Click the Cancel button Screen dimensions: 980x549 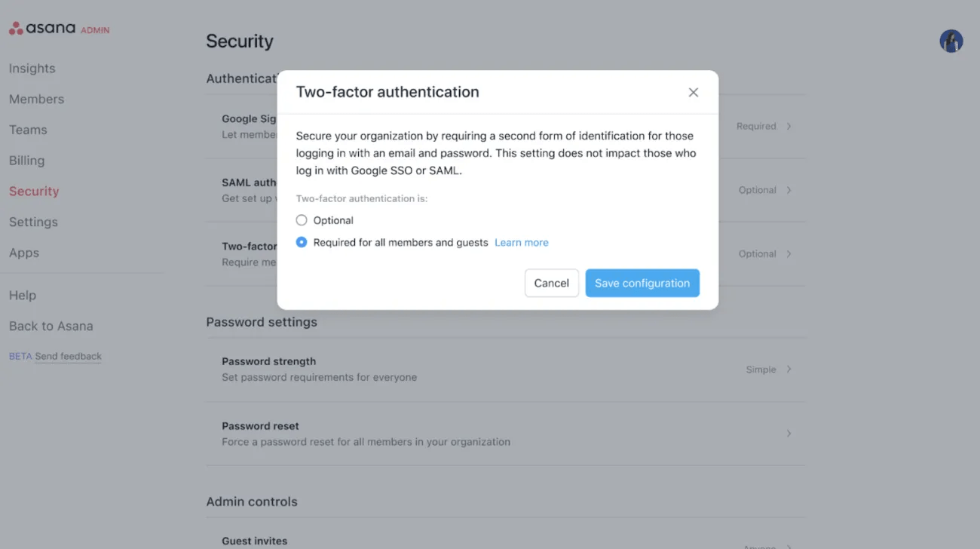click(551, 283)
